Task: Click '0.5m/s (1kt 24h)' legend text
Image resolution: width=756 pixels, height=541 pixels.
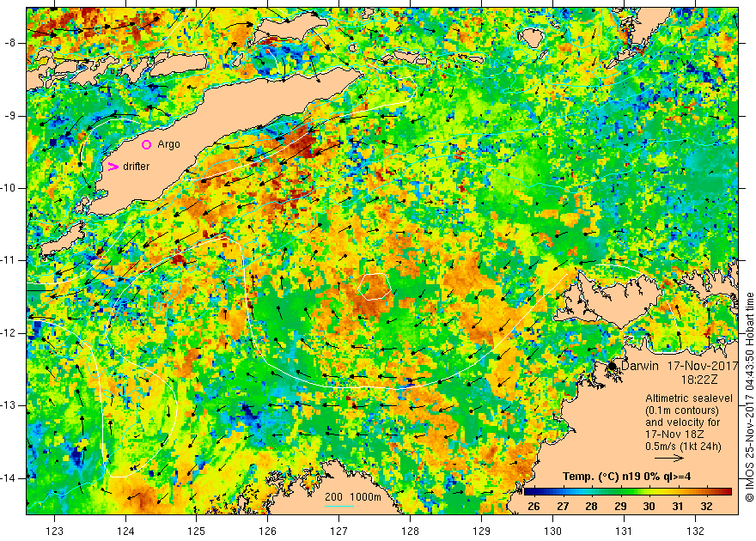Action: click(x=683, y=447)
